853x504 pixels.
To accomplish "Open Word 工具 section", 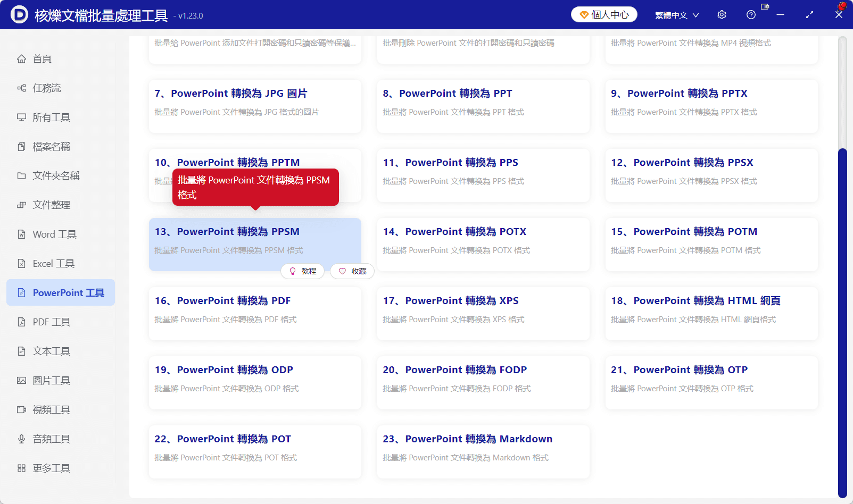I will point(61,234).
